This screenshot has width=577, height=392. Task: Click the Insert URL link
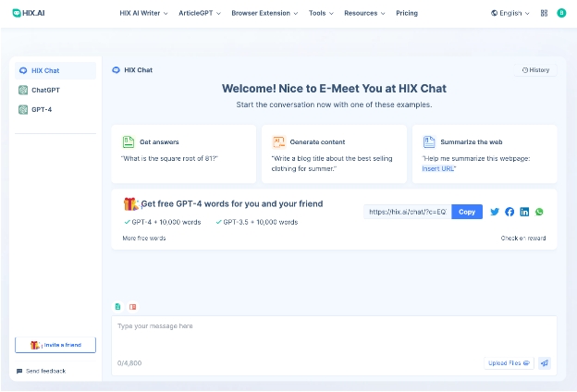[x=438, y=168]
